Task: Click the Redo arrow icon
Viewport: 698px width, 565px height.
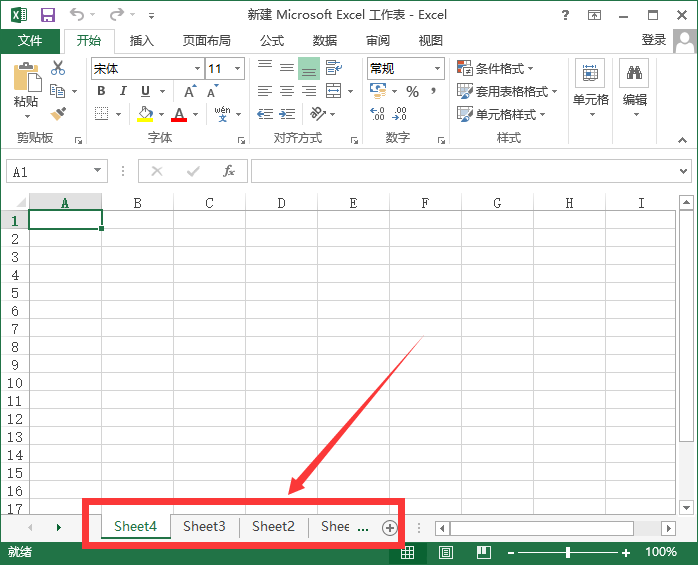Action: (x=117, y=15)
